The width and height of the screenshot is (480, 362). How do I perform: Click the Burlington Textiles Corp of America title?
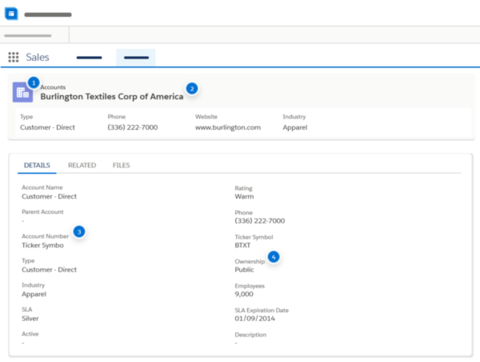click(112, 97)
